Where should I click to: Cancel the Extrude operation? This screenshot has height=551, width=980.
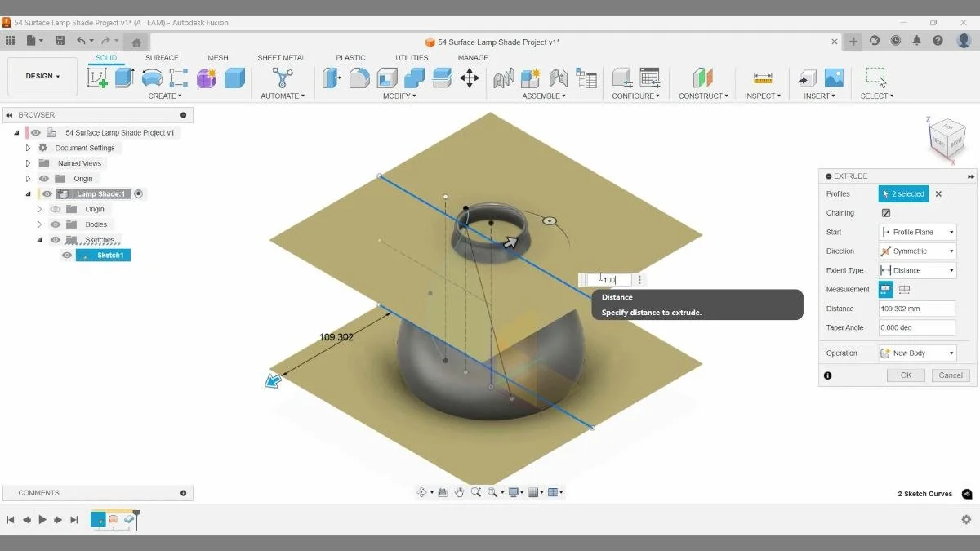point(950,375)
